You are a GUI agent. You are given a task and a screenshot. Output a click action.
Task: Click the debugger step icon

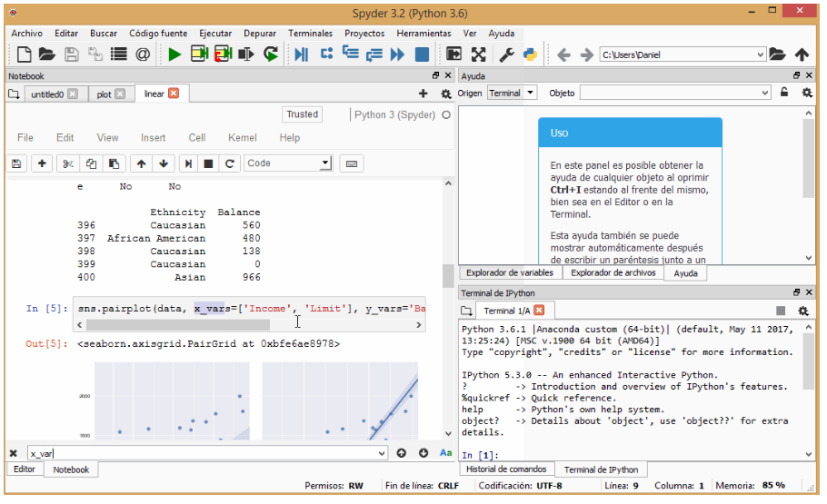(326, 54)
